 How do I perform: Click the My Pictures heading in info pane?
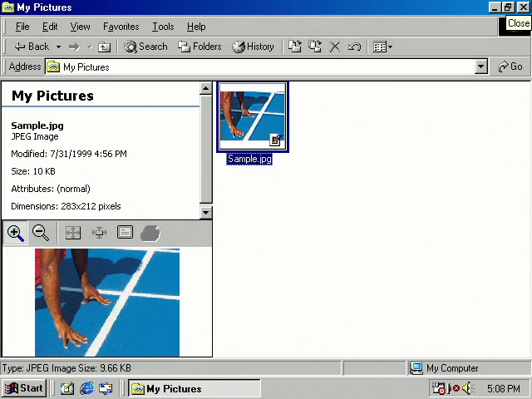pos(52,96)
